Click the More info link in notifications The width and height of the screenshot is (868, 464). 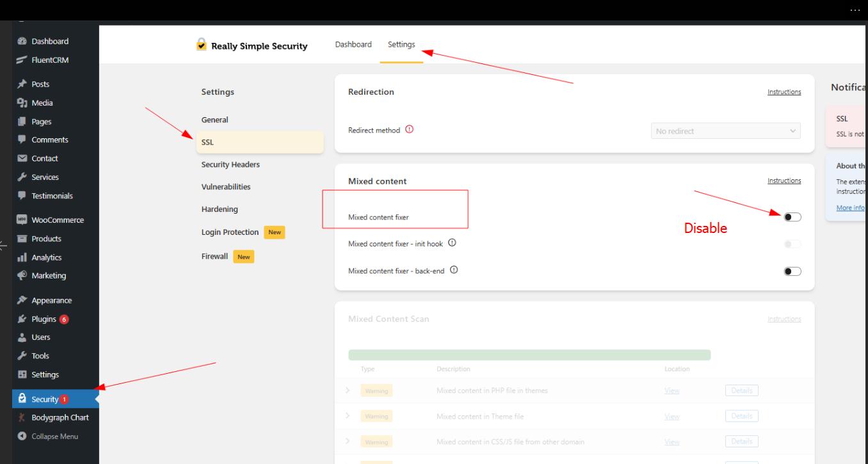pos(850,208)
